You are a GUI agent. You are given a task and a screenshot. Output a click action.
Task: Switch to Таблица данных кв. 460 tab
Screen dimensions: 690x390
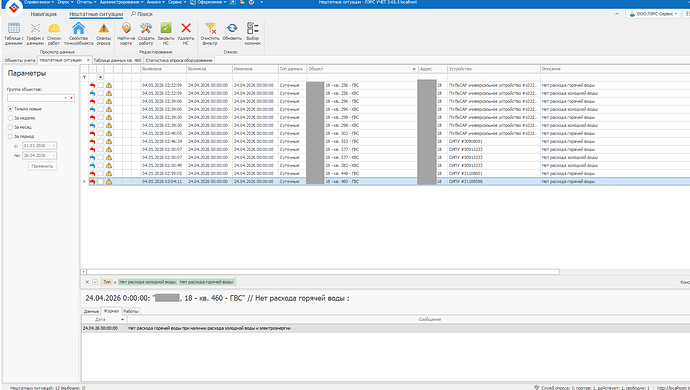point(117,60)
